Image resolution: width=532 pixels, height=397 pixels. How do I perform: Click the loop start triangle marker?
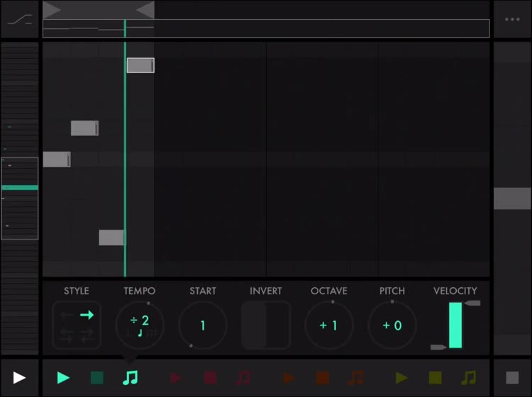(x=52, y=9)
